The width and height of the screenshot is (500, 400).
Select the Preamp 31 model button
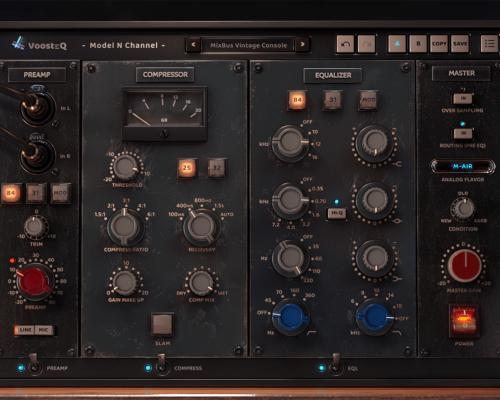coord(35,193)
